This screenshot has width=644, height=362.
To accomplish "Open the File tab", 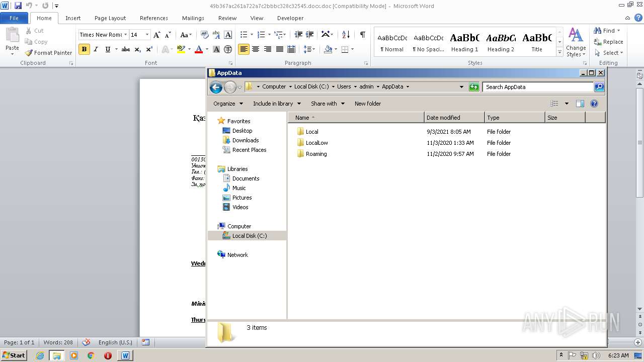I will coord(14,18).
